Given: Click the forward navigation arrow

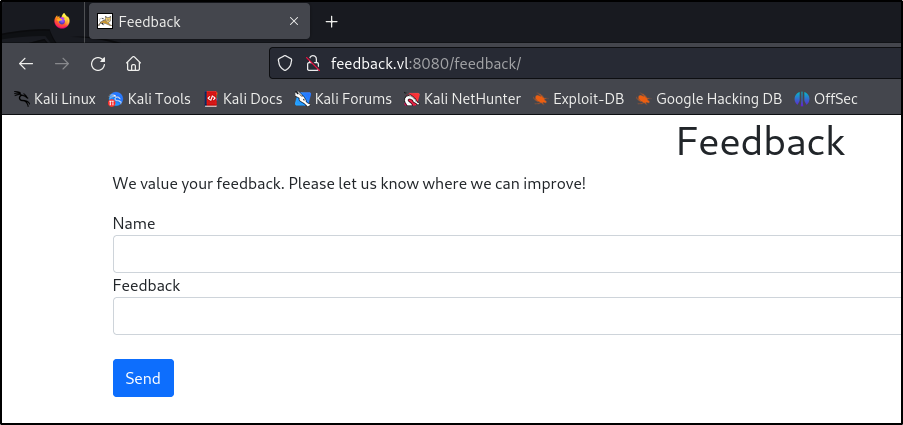Looking at the screenshot, I should (62, 64).
